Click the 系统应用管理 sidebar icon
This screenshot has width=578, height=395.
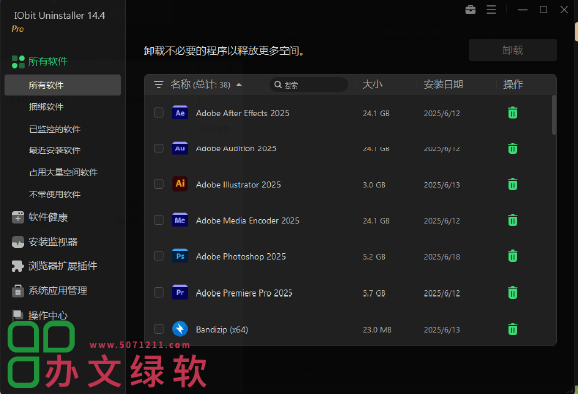(x=18, y=291)
